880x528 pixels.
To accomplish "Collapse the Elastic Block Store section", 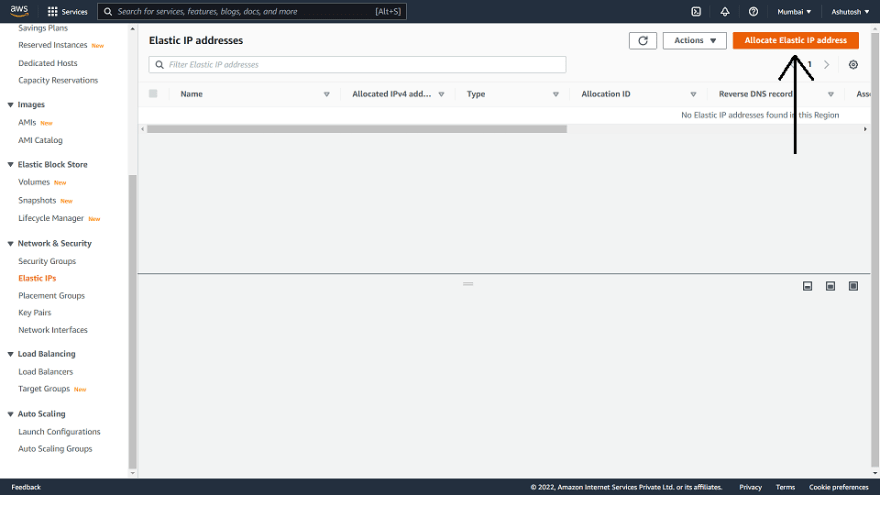I will [10, 164].
